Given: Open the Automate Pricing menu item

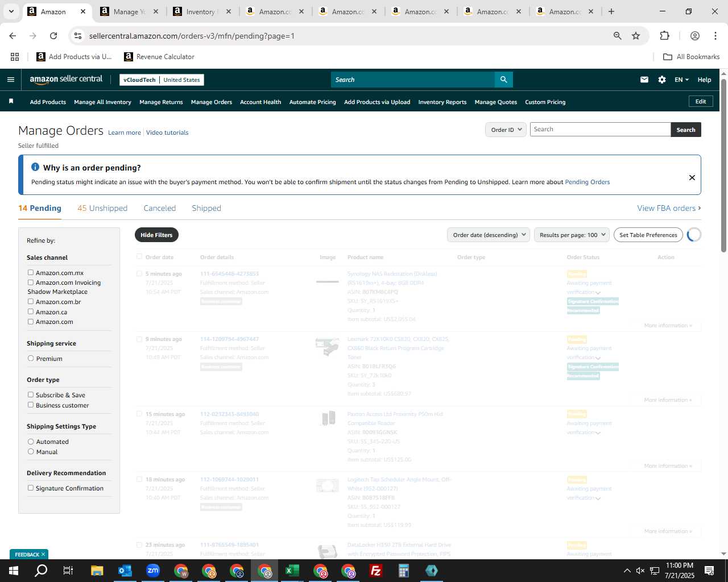Looking at the screenshot, I should point(313,102).
